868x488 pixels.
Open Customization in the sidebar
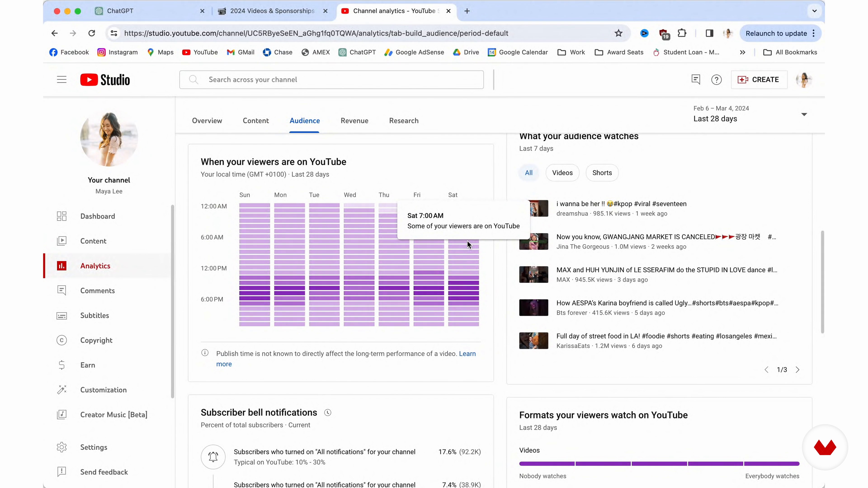click(x=103, y=390)
